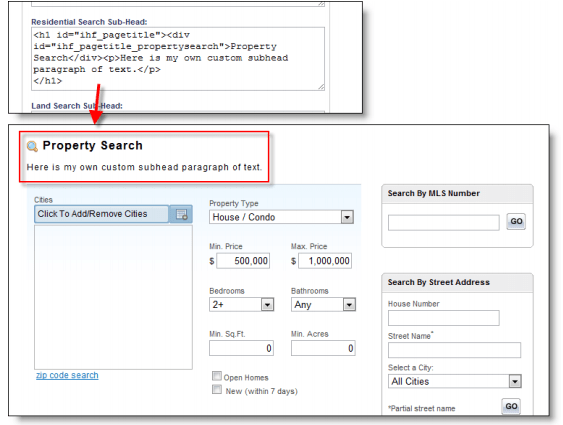
Task: Open the Bathrooms dropdown showing Any
Action: click(323, 304)
